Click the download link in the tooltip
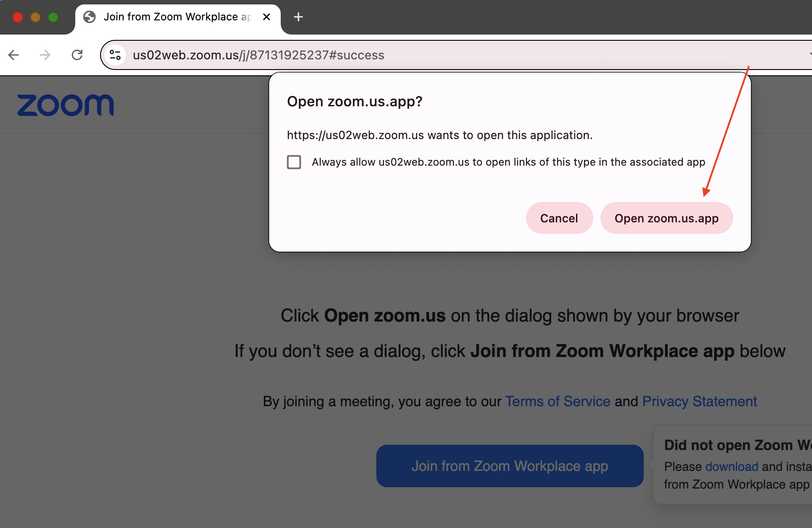Screen dimensions: 812x528 coord(731,466)
